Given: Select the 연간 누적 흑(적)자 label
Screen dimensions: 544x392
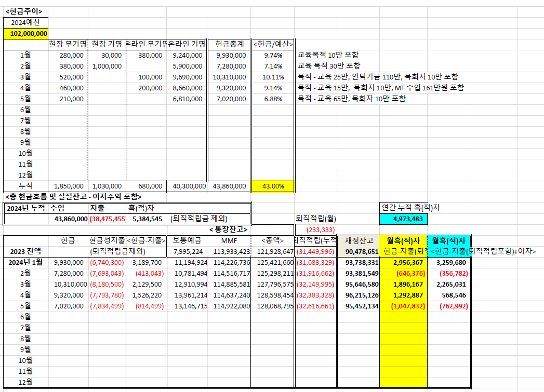Looking at the screenshot, I should [x=410, y=208].
